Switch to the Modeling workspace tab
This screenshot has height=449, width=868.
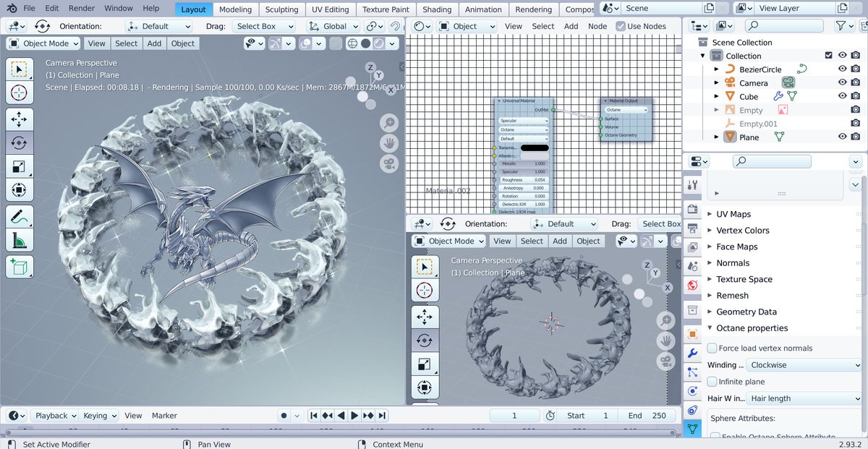236,9
